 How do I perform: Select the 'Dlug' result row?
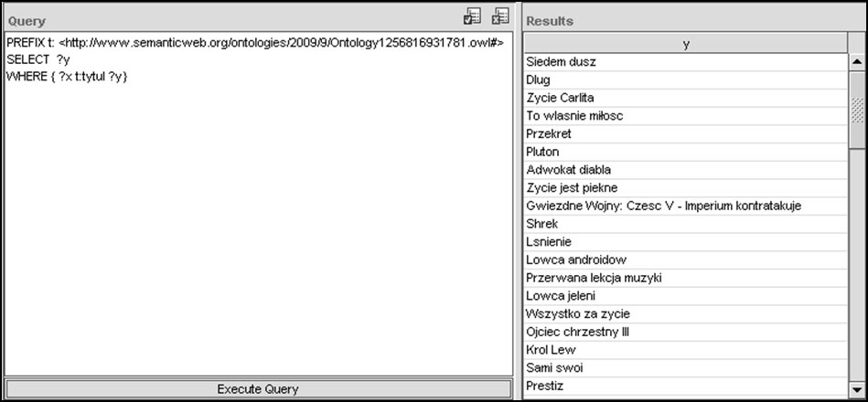coord(686,80)
